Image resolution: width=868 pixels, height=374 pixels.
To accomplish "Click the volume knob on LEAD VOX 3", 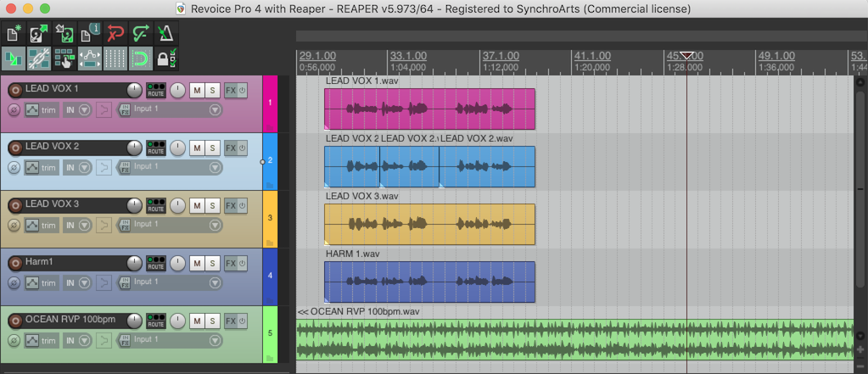I will pyautogui.click(x=135, y=205).
